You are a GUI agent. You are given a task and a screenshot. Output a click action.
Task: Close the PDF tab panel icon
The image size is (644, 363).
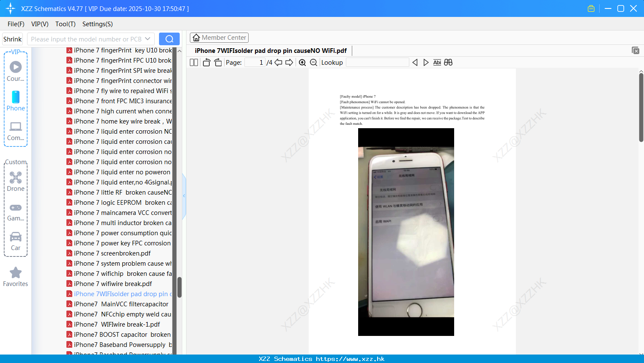[636, 50]
